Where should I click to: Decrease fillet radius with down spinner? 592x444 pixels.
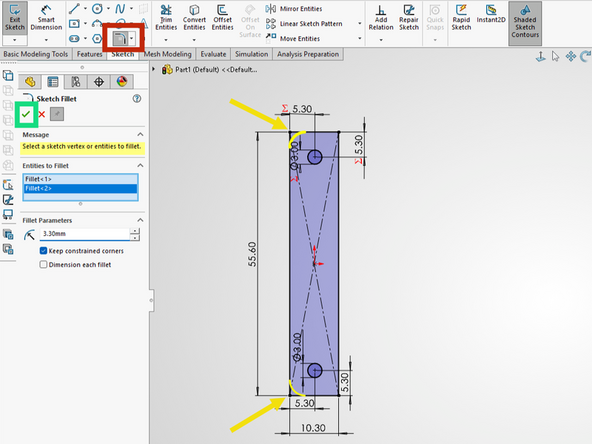click(135, 237)
